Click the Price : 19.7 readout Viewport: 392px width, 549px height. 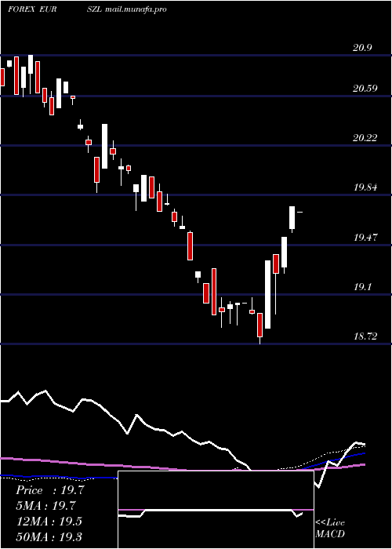click(49, 490)
